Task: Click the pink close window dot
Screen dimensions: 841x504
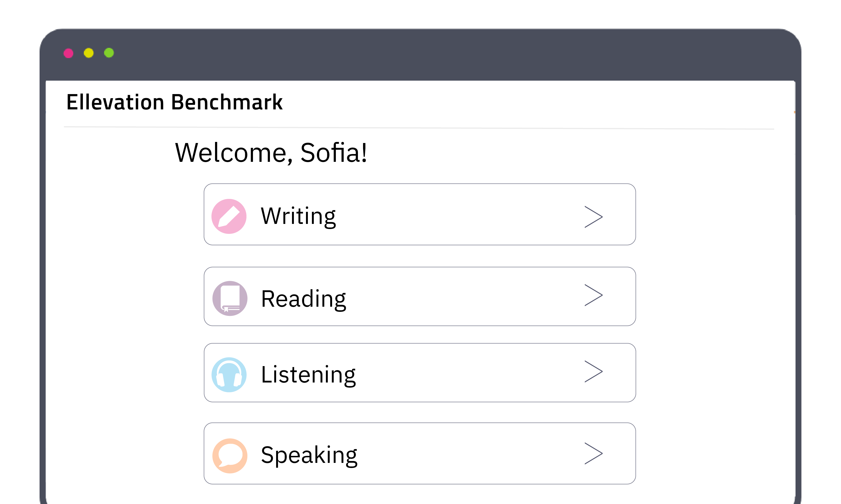Action: pyautogui.click(x=68, y=53)
